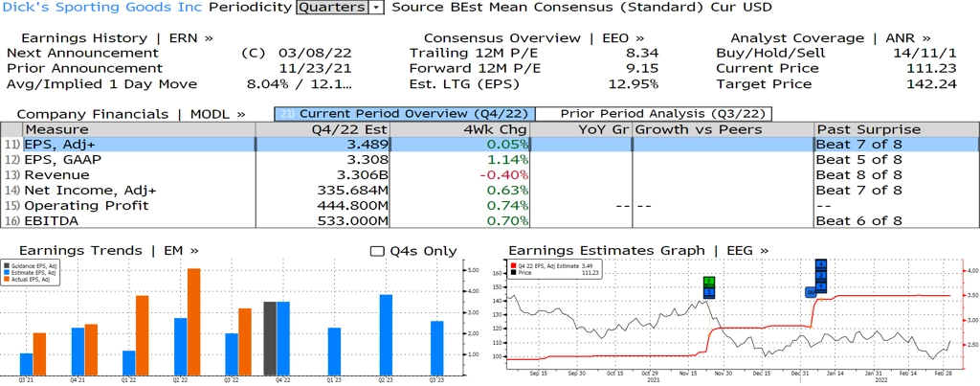Click the Measure column header
This screenshot has width=980, height=386.
click(139, 129)
